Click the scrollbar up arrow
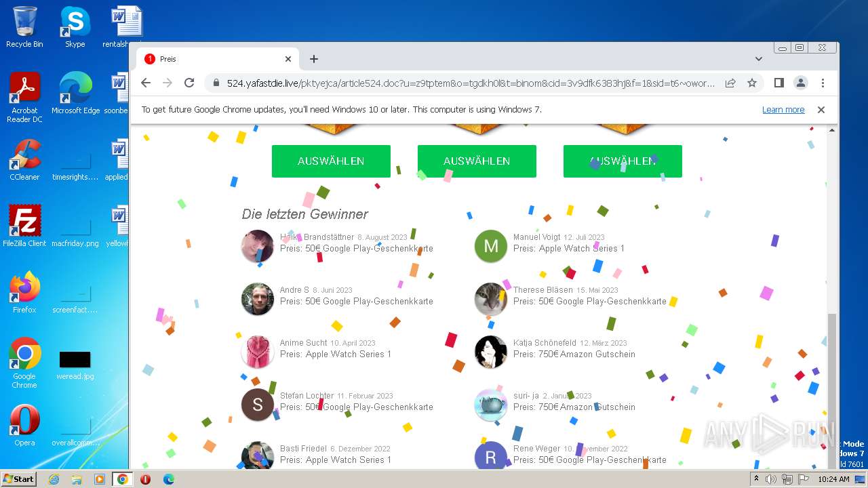 [x=832, y=129]
